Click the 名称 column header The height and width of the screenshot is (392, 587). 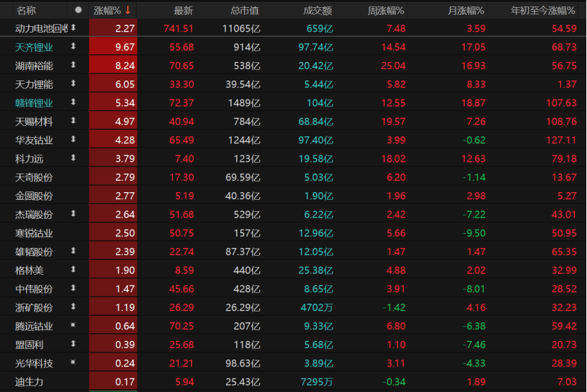point(26,10)
